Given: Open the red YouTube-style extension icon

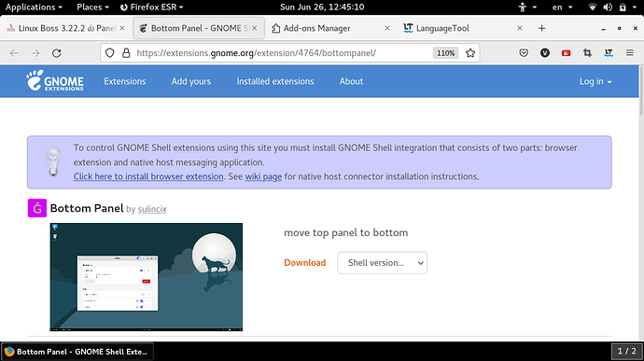Looking at the screenshot, I should [x=566, y=53].
